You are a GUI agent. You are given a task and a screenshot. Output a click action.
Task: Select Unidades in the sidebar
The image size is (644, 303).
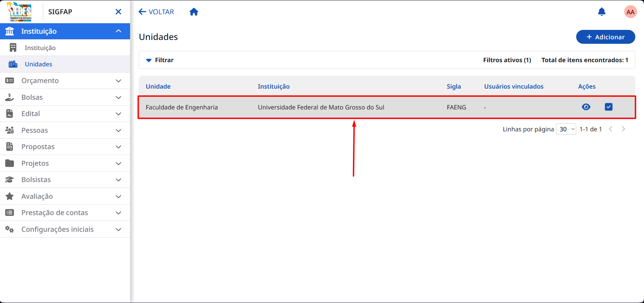(65, 64)
